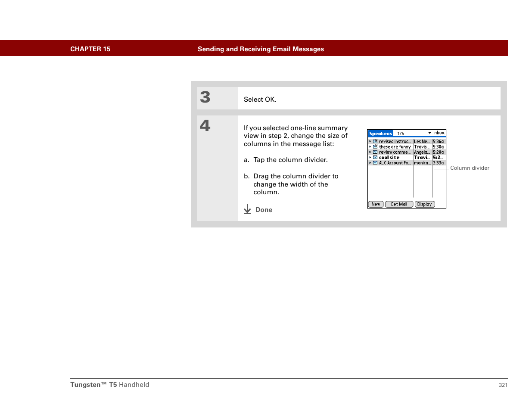Image resolution: width=532 pixels, height=411 pixels.
Task: Click the Done label in step 4
Action: (x=264, y=210)
